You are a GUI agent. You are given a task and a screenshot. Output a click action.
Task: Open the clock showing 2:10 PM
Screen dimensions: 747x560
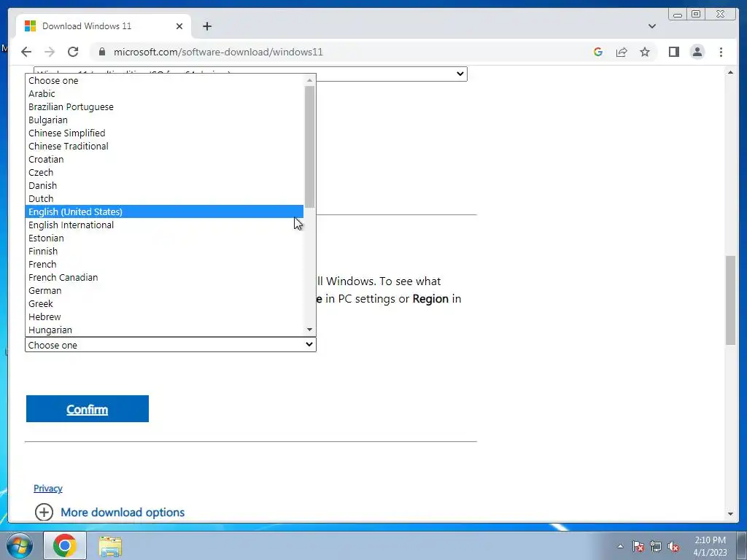[710, 546]
